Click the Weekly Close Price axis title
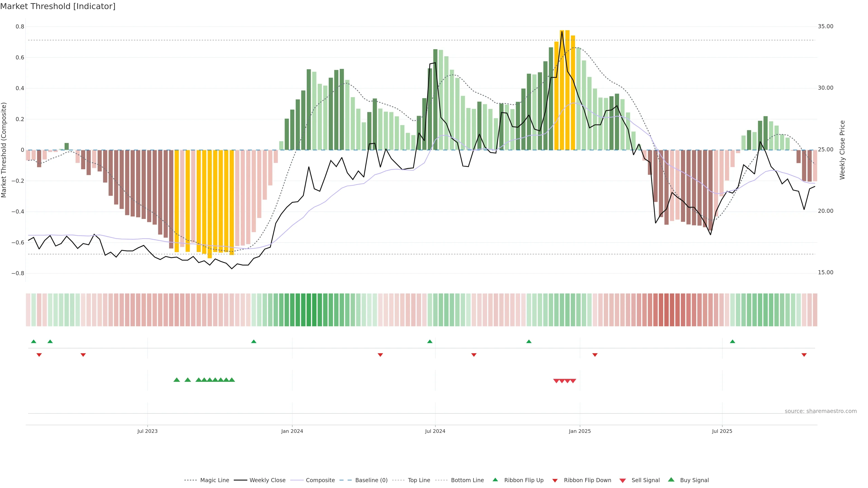Image resolution: width=868 pixels, height=488 pixels. click(x=842, y=150)
